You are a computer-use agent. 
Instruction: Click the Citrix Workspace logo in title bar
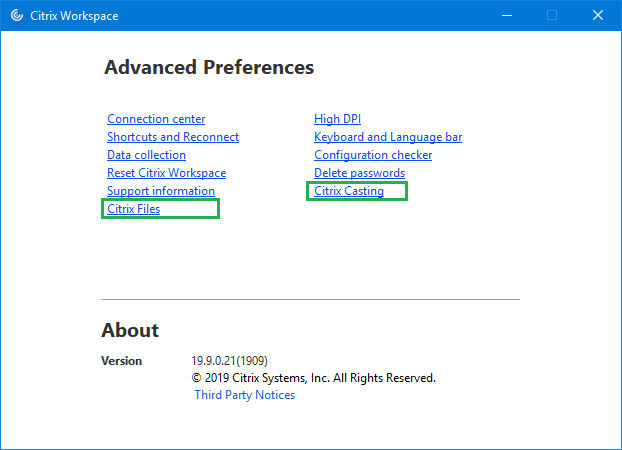17,15
